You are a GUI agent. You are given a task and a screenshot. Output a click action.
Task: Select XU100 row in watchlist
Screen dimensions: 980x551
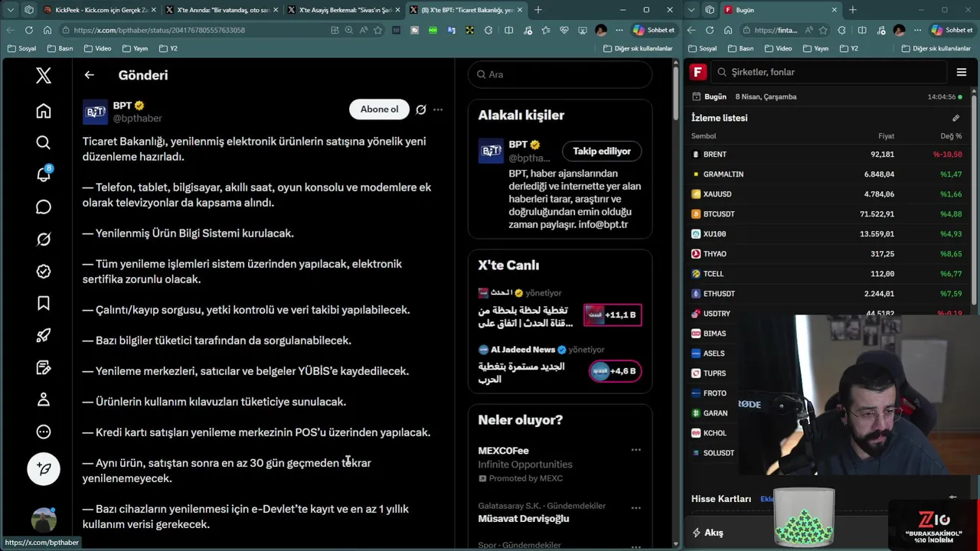click(x=827, y=233)
